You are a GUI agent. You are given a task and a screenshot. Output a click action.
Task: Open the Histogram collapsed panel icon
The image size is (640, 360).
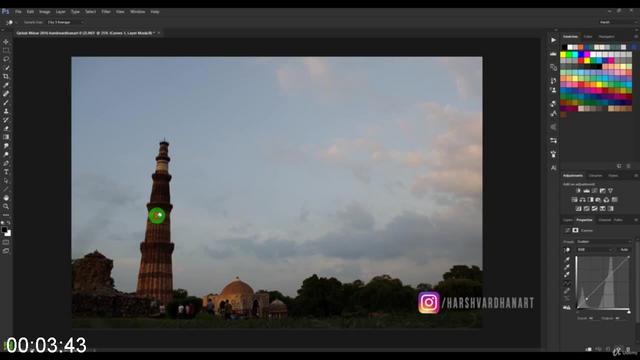553,53
